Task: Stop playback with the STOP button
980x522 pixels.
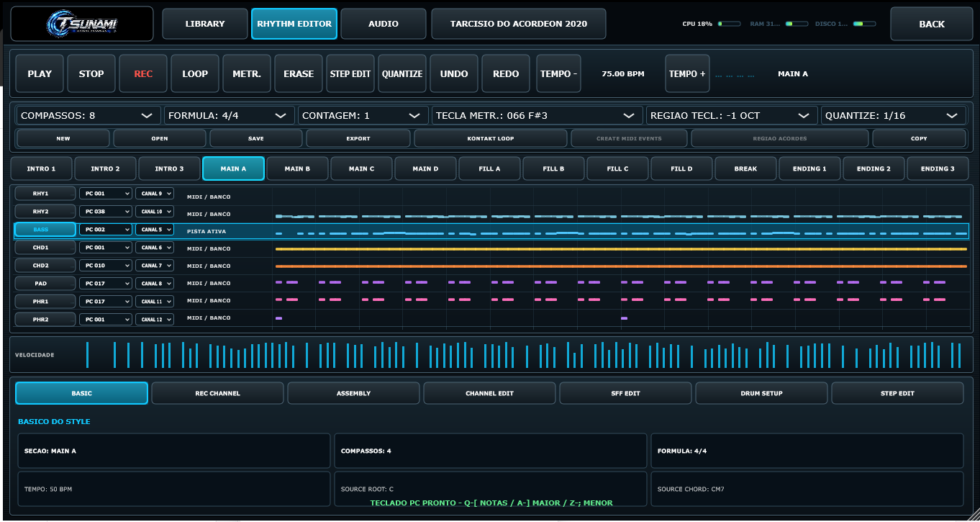Action: tap(91, 73)
